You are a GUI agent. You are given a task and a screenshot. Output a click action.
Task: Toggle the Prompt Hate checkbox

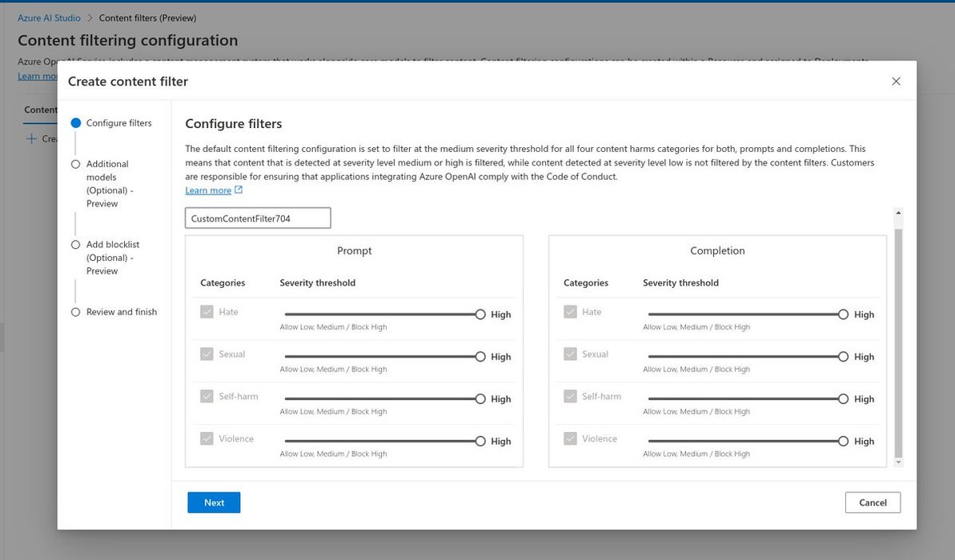[x=207, y=312]
